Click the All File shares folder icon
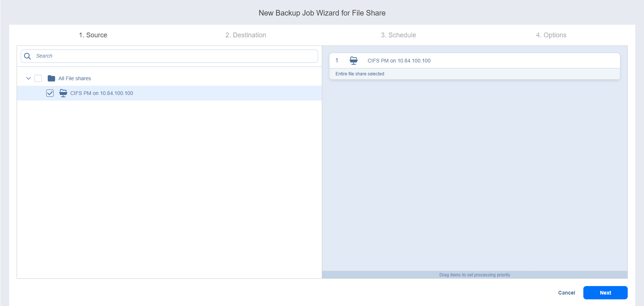The height and width of the screenshot is (306, 644). point(51,78)
